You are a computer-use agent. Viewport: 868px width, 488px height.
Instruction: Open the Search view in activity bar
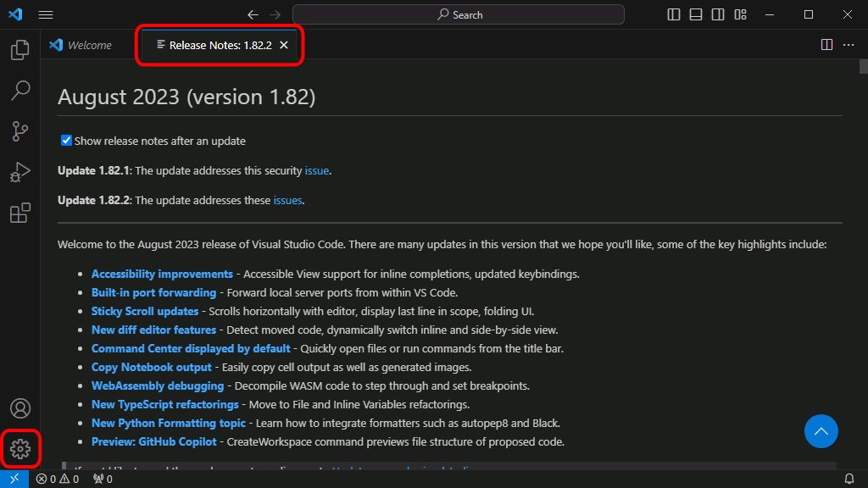point(20,90)
